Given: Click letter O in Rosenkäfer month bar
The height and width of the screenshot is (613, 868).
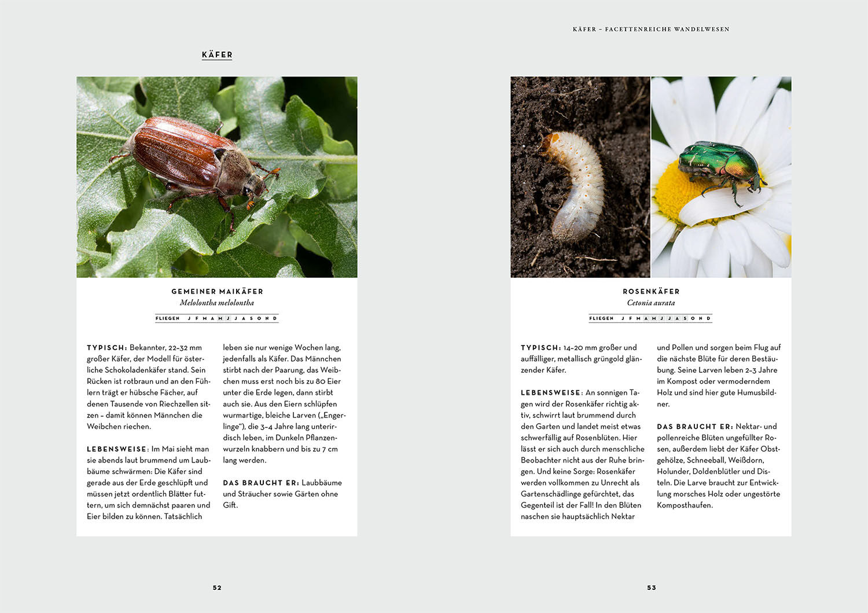Looking at the screenshot, I should pyautogui.click(x=693, y=318).
